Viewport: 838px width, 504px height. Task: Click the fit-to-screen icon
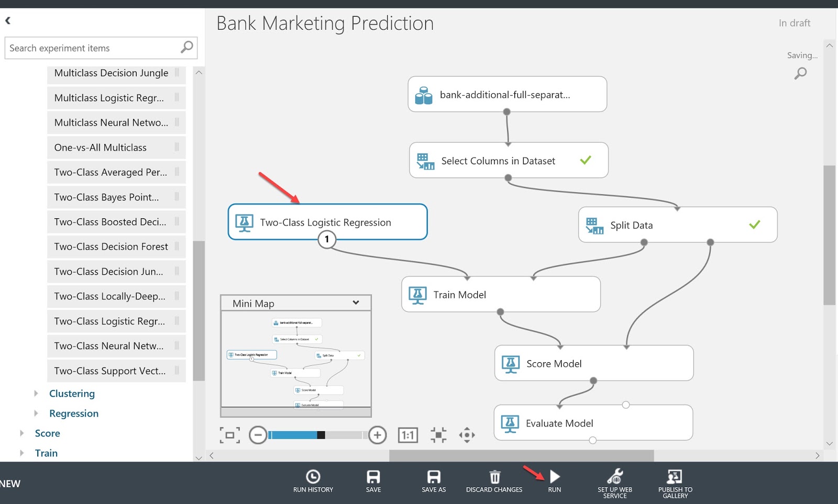(x=230, y=434)
